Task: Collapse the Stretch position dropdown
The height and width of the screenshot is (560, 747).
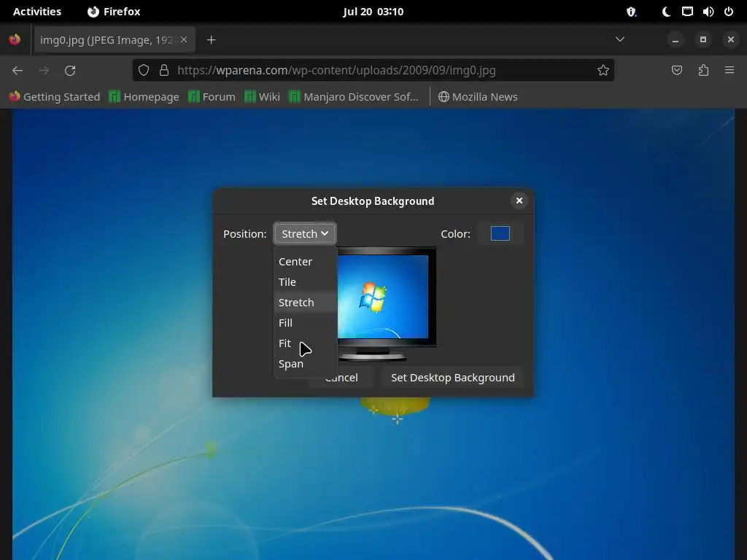Action: point(305,234)
